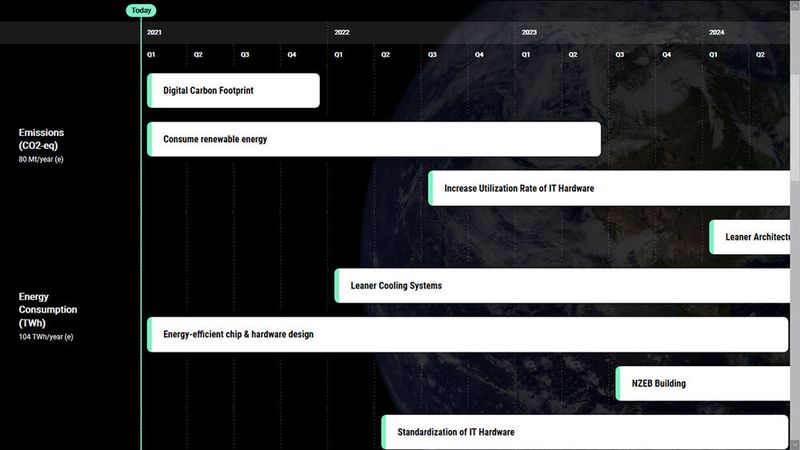
Task: Click the scrollbar up arrow
Action: tap(795, 5)
